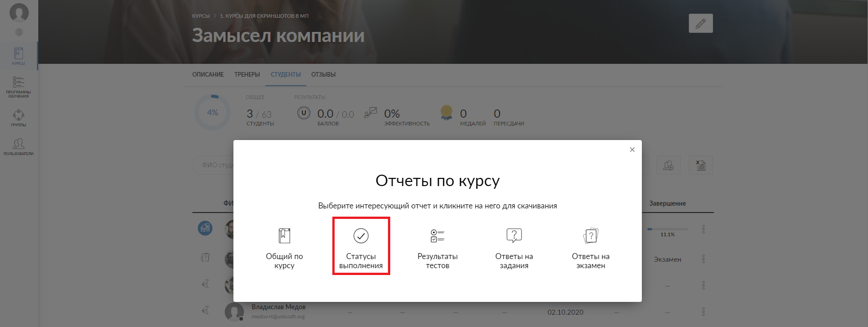This screenshot has height=327, width=868.
Task: Click the Курсы breadcrumb link
Action: 201,16
